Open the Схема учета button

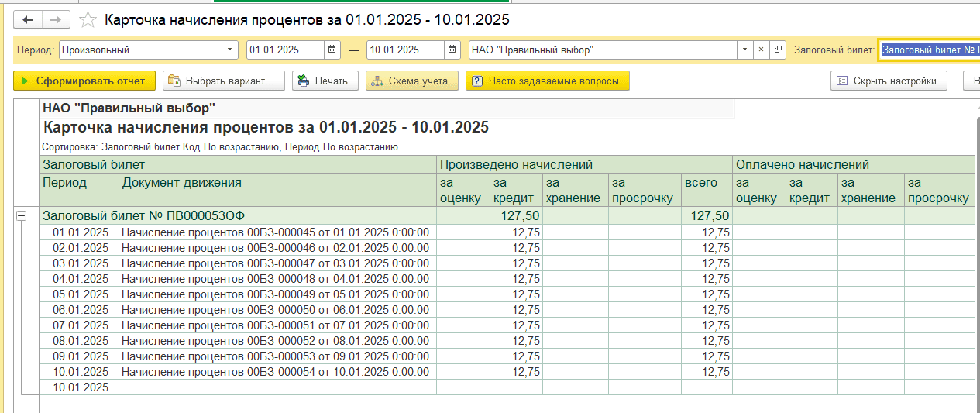click(411, 81)
